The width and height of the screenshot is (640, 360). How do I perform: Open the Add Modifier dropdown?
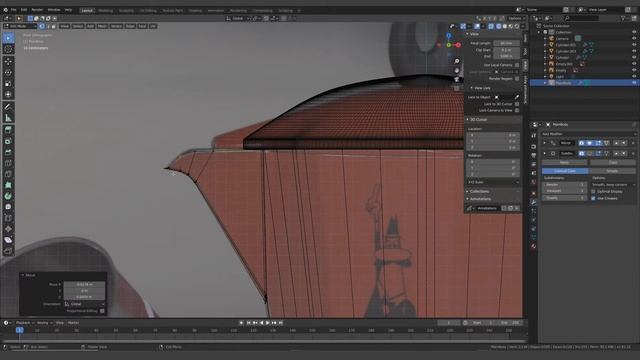click(588, 134)
